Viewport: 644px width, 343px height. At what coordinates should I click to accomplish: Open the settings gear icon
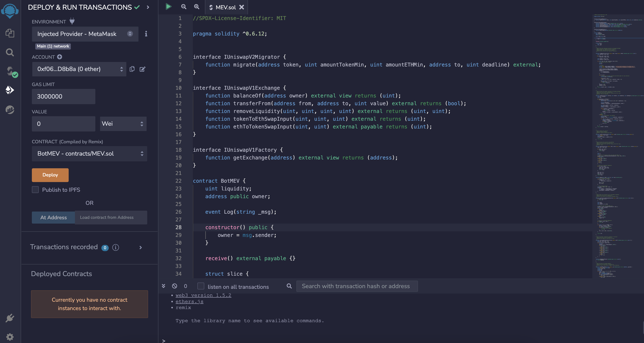10,337
